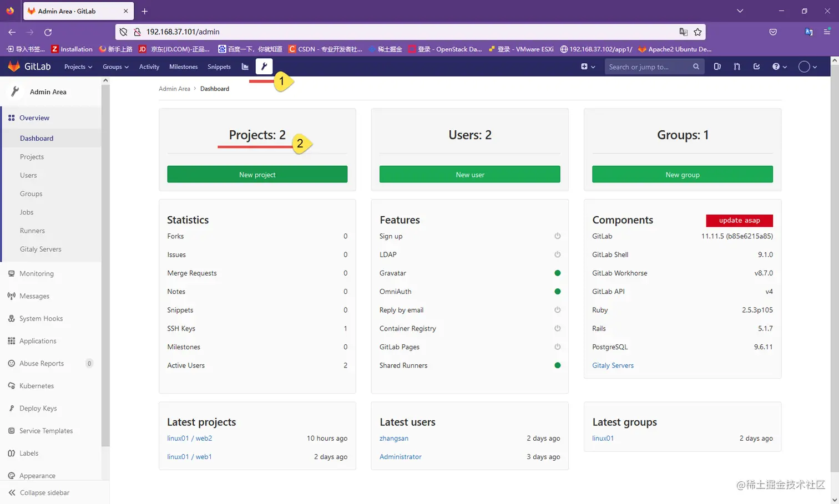Open Users in the sidebar
Viewport: 839px width, 504px height.
28,175
